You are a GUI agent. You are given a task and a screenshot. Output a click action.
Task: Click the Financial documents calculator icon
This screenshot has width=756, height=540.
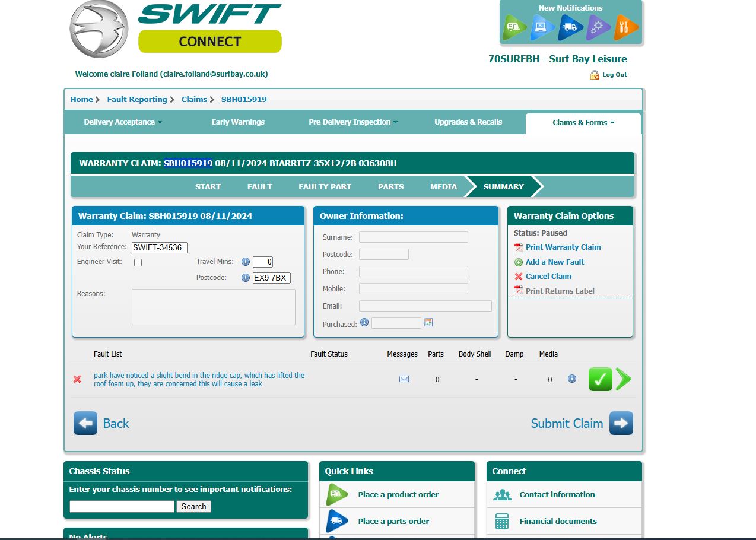pos(502,521)
